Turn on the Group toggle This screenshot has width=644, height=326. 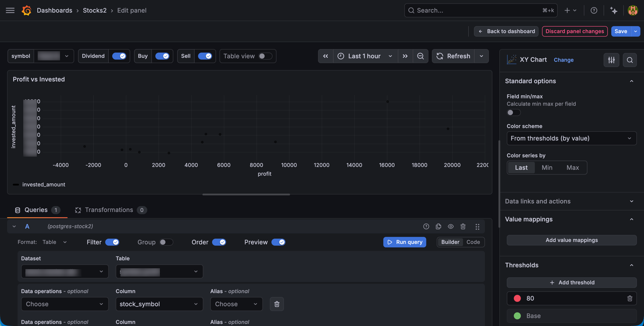click(166, 242)
